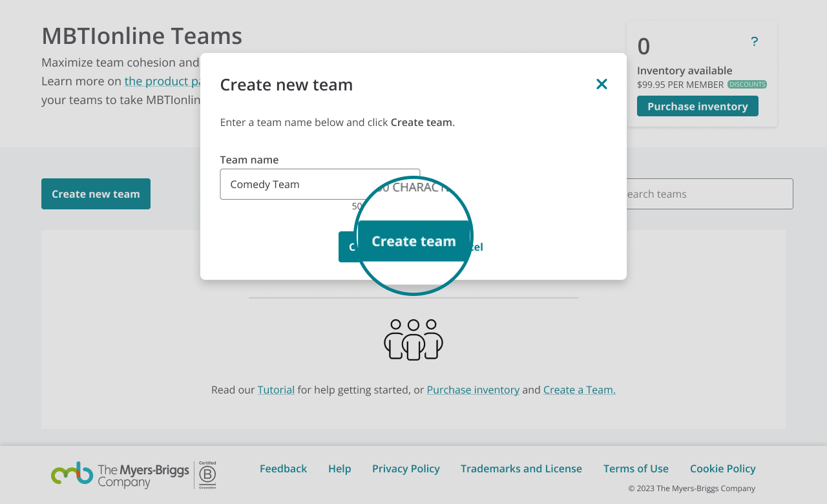Click the Certified B Corporation badge
Image resolution: width=827 pixels, height=504 pixels.
point(207,475)
